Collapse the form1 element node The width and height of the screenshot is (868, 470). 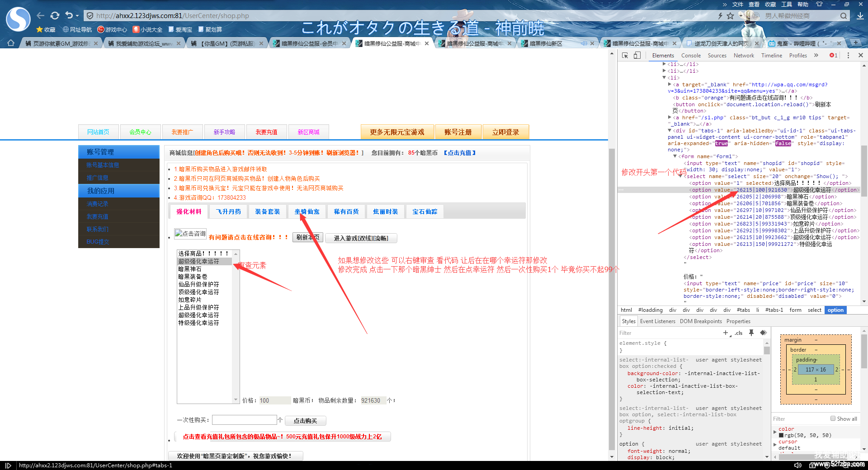[675, 156]
